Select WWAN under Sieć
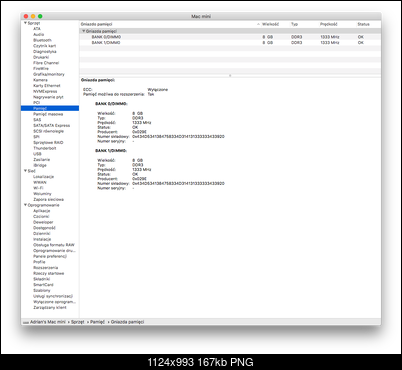The height and width of the screenshot is (370, 402). [40, 182]
